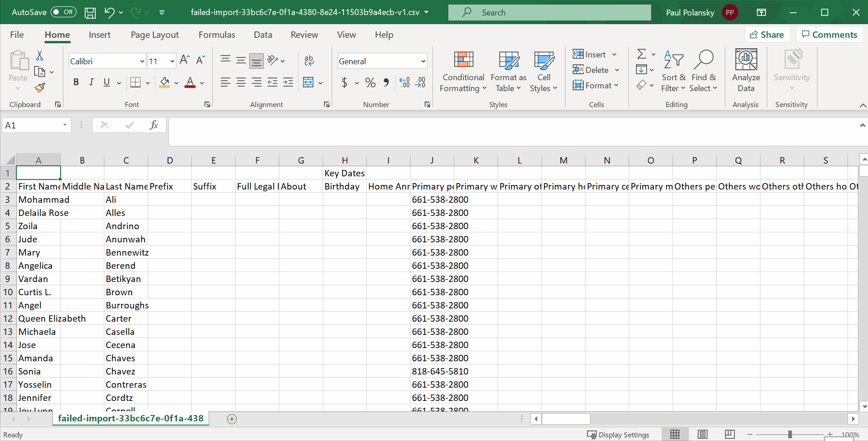Expand Conditional Formatting menu
Viewport: 868px width, 441px height.
pos(463,72)
